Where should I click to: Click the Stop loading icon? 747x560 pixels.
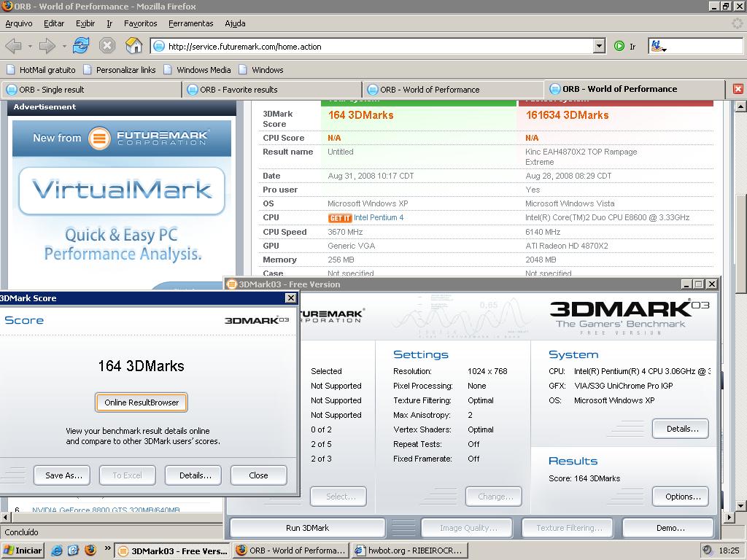tap(107, 46)
